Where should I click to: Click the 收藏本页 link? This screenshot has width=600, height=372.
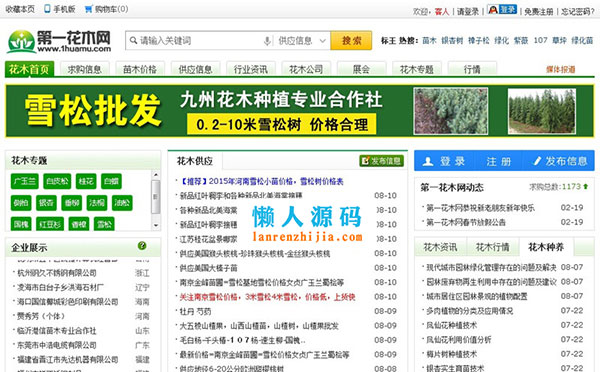point(20,9)
